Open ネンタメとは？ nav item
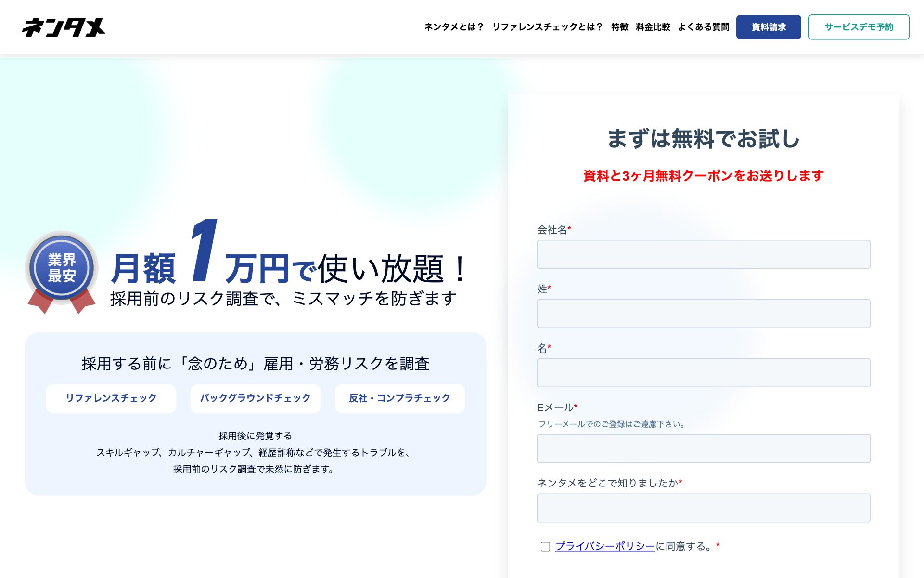 454,27
